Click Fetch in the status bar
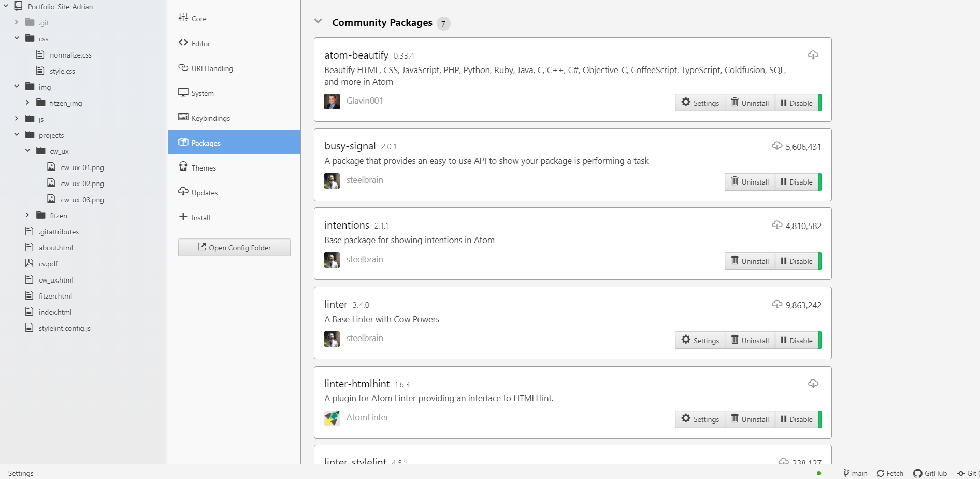 890,473
